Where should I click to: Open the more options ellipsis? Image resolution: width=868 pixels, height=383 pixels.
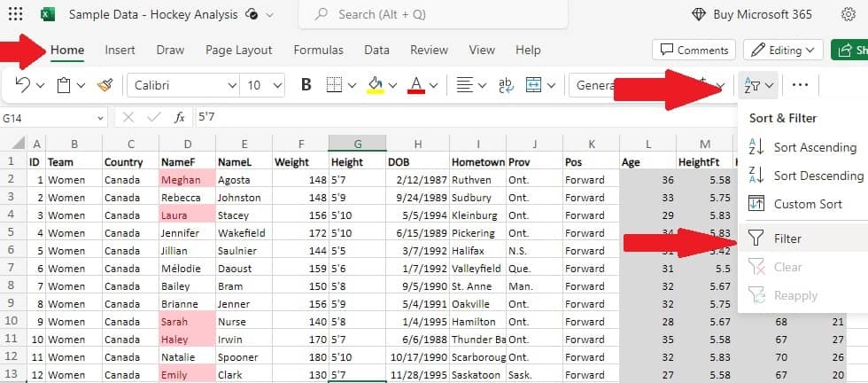point(801,85)
